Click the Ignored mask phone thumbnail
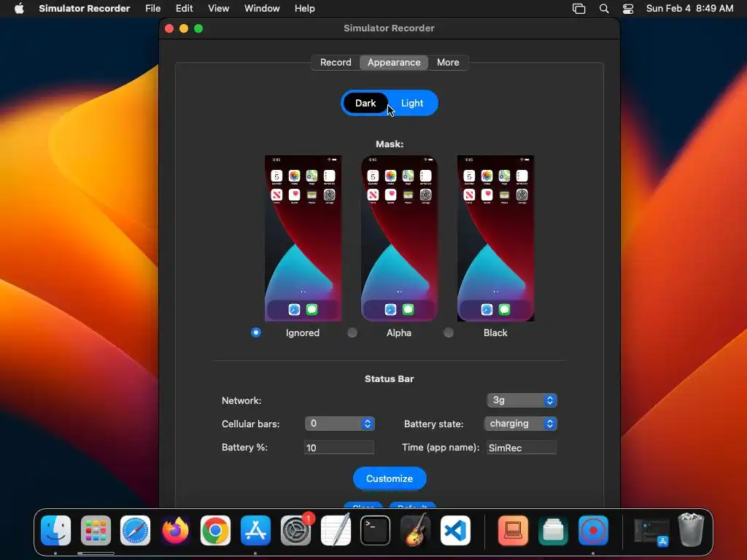The width and height of the screenshot is (747, 560). point(303,238)
